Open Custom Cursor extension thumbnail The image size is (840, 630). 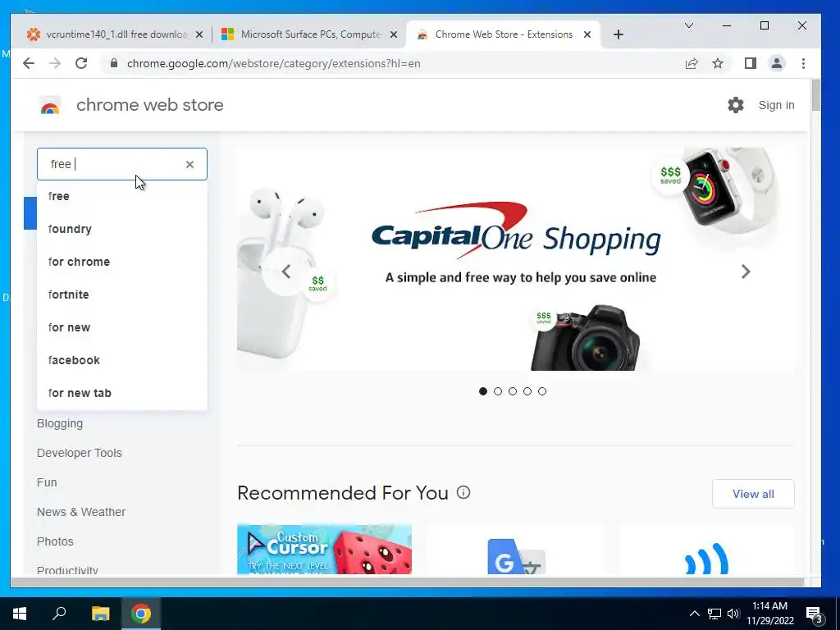[324, 549]
